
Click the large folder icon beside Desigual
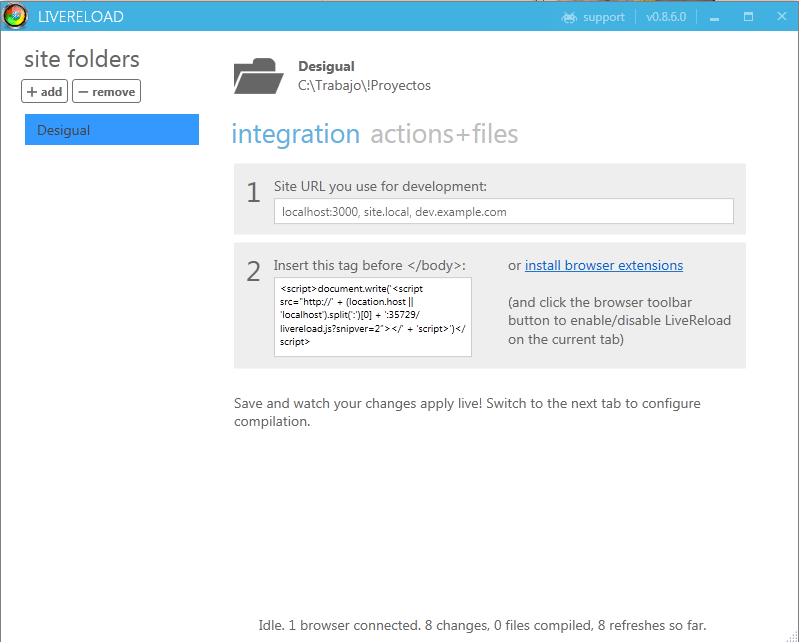(258, 76)
